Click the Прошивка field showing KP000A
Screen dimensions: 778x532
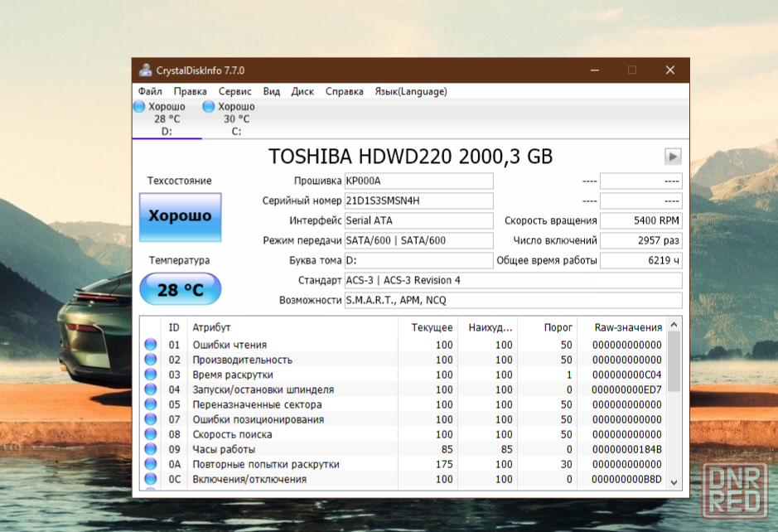[x=418, y=181]
